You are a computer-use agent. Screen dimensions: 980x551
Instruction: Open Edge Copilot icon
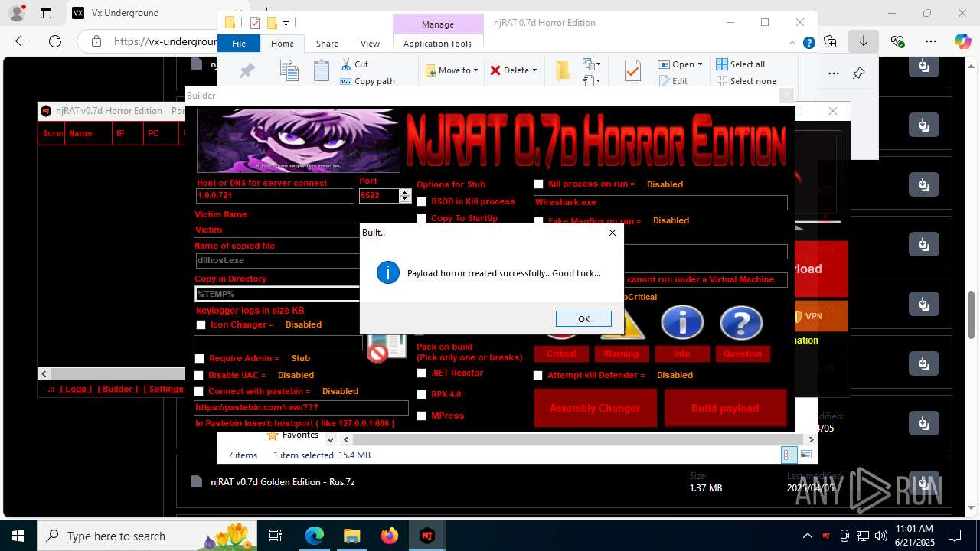(x=962, y=41)
